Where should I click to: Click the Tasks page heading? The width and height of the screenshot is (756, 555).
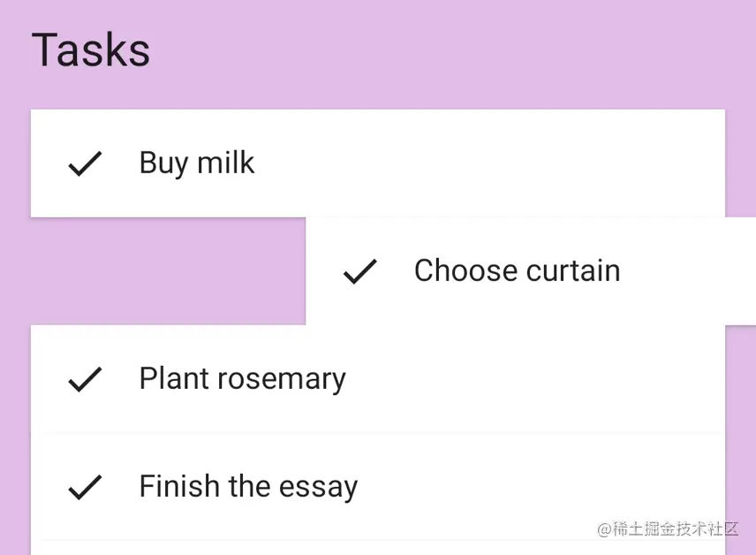(91, 49)
